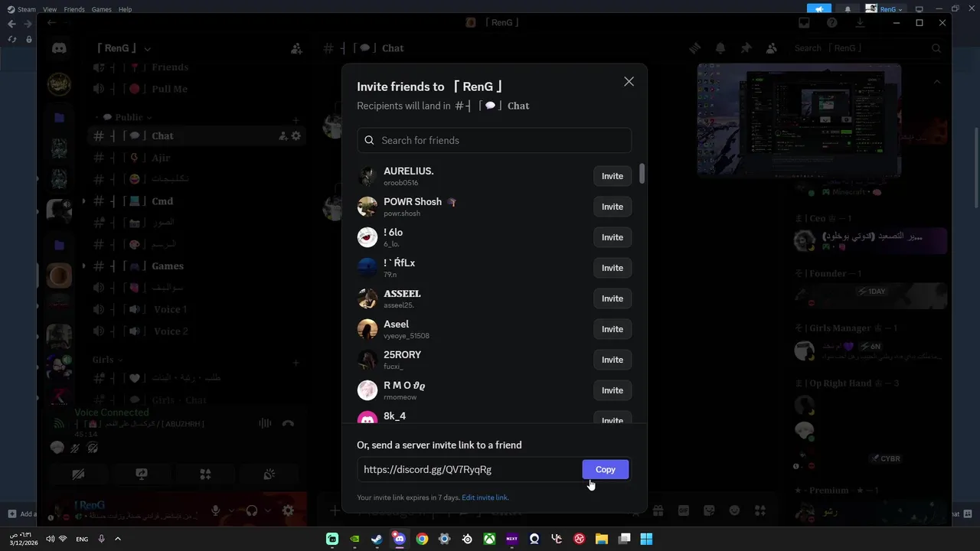The height and width of the screenshot is (551, 980).
Task: Open the activities launcher icon
Action: point(205,474)
